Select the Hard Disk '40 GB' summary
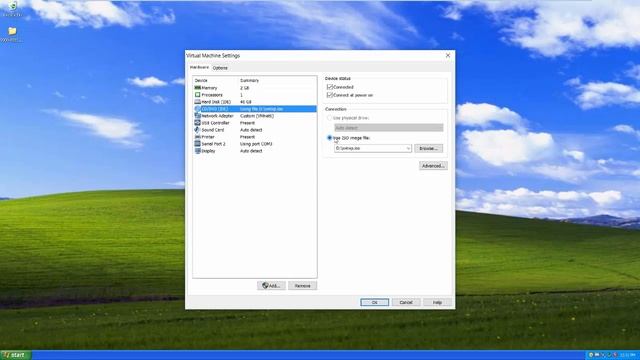 245,102
